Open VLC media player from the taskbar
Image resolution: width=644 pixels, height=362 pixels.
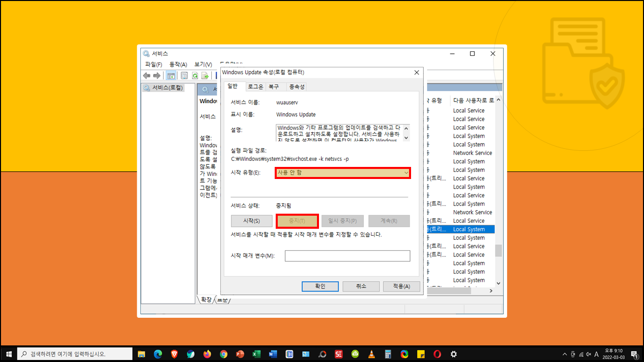[x=372, y=354]
